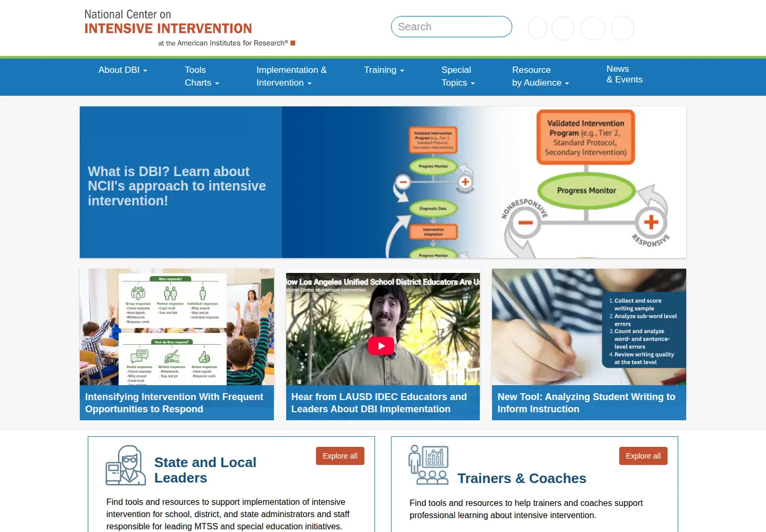Click the State and Local Leaders icon

click(126, 465)
